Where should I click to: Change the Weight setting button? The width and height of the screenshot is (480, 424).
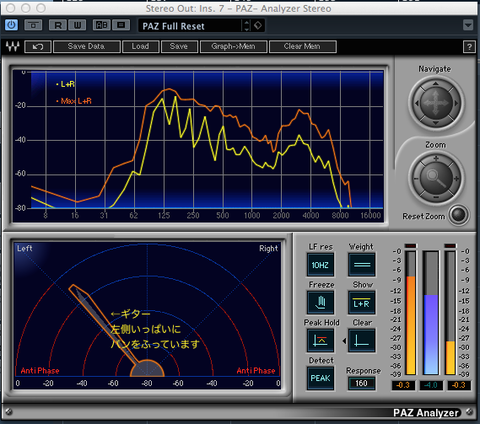(362, 265)
